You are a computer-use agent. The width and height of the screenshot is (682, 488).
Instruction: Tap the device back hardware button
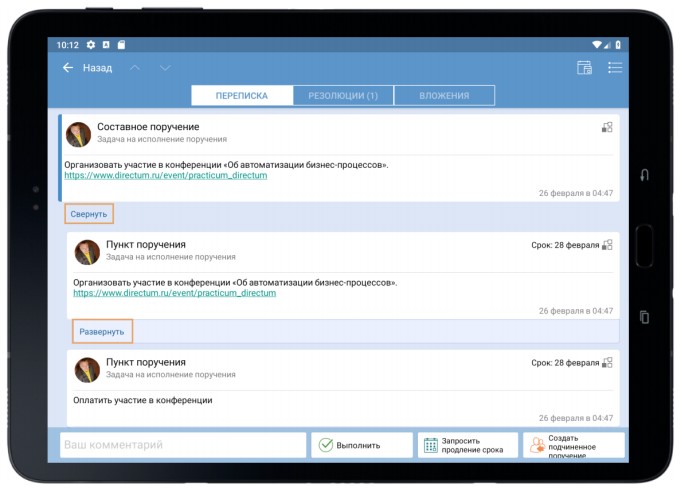pos(645,175)
